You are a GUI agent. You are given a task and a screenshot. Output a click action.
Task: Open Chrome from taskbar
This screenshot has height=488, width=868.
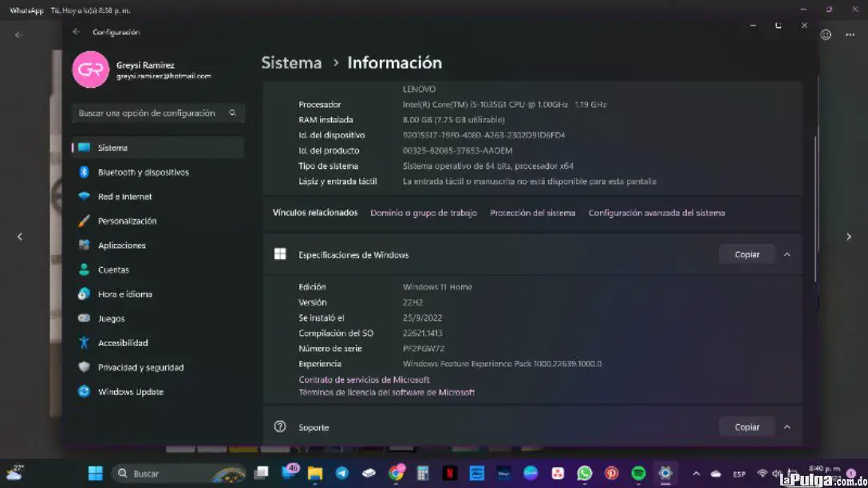click(x=396, y=473)
